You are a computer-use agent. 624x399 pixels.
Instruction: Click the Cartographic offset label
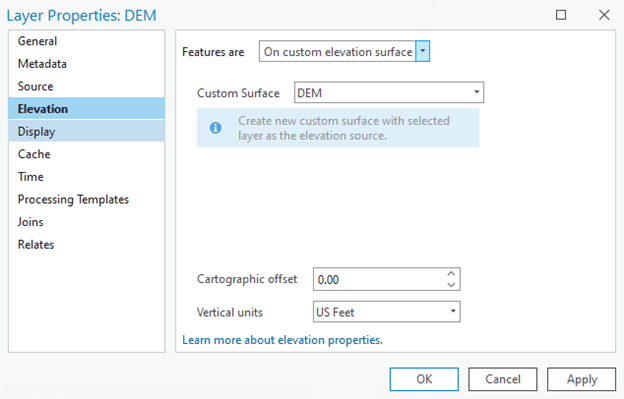(247, 279)
